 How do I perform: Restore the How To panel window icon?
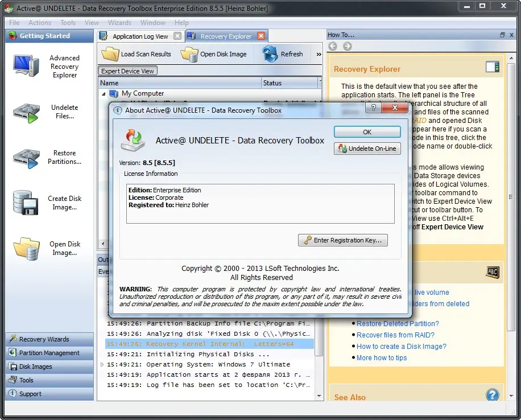[x=502, y=35]
